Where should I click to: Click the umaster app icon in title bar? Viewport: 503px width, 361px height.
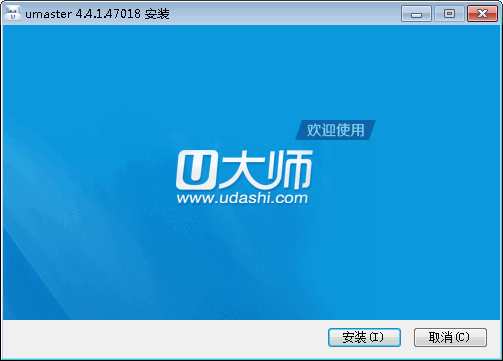(13, 13)
